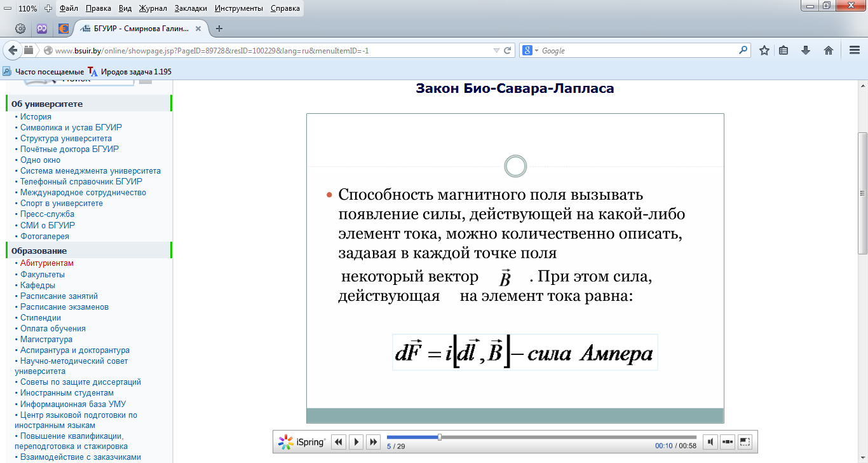Open the pinned purple mask tab
Screen dimensions: 868x463
click(x=42, y=29)
